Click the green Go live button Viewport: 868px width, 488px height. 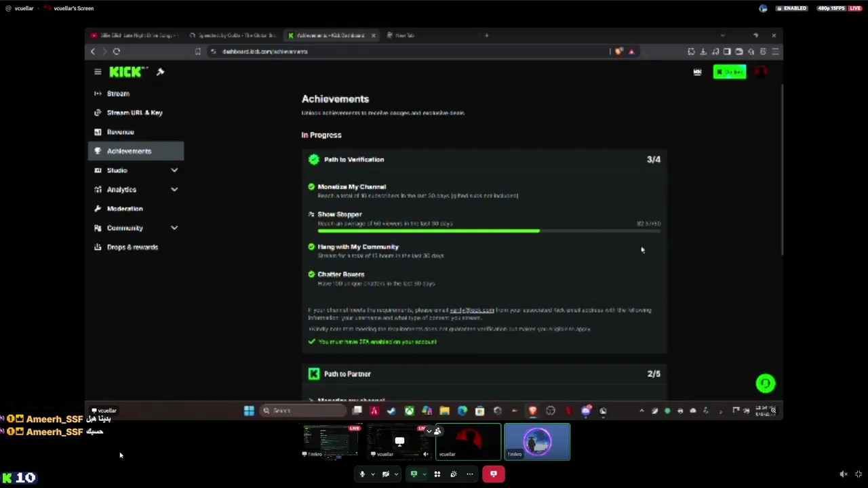[x=730, y=72]
